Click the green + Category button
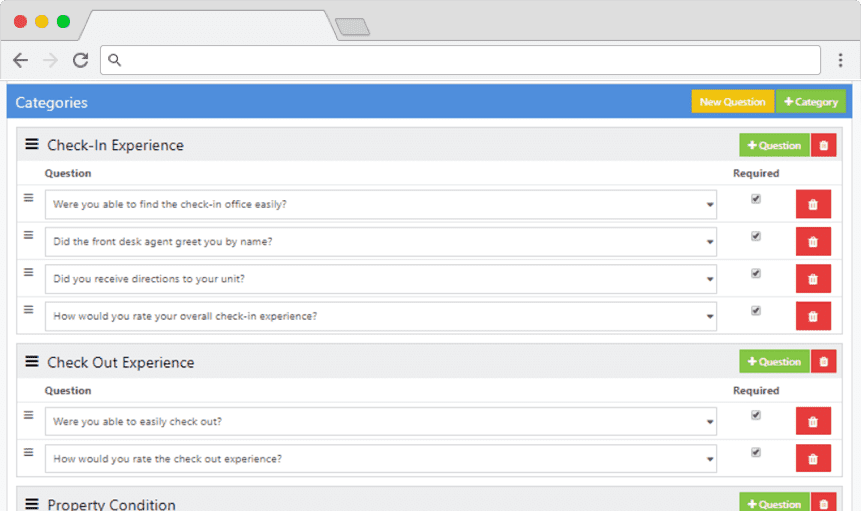 pos(810,102)
